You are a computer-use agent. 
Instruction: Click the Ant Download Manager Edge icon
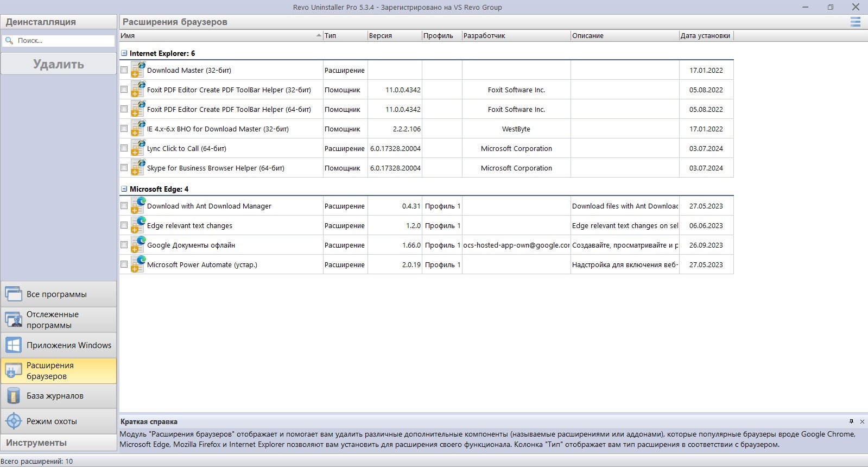click(x=138, y=206)
